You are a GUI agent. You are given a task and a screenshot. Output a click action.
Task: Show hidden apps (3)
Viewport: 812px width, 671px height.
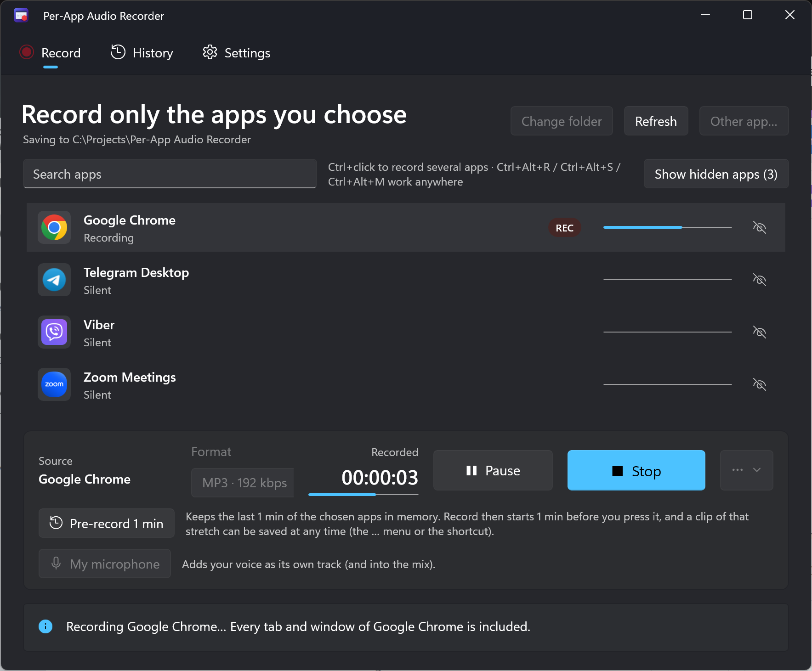(x=716, y=174)
